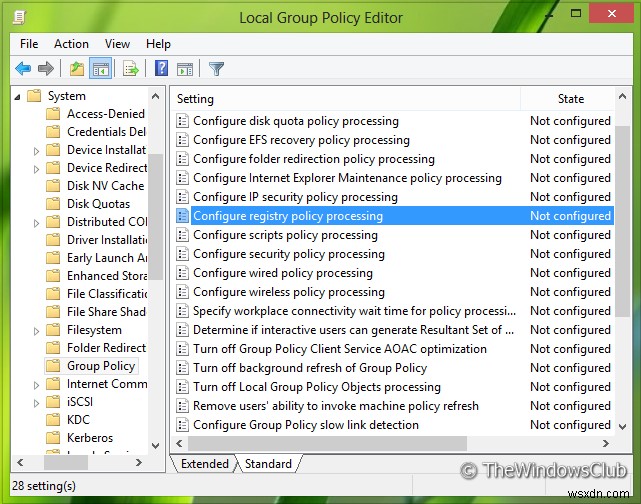Select Configure folder redirection policy processing
Viewport: 641px width, 504px height.
point(314,159)
